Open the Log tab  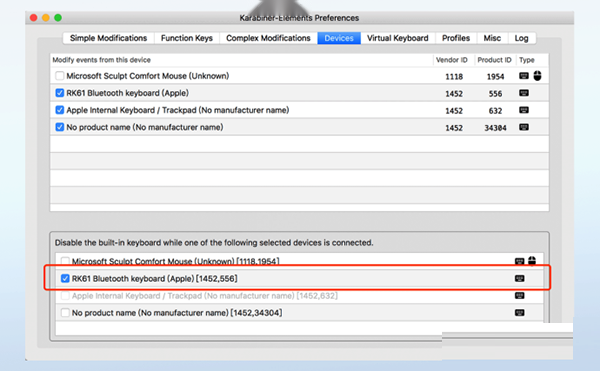point(521,38)
